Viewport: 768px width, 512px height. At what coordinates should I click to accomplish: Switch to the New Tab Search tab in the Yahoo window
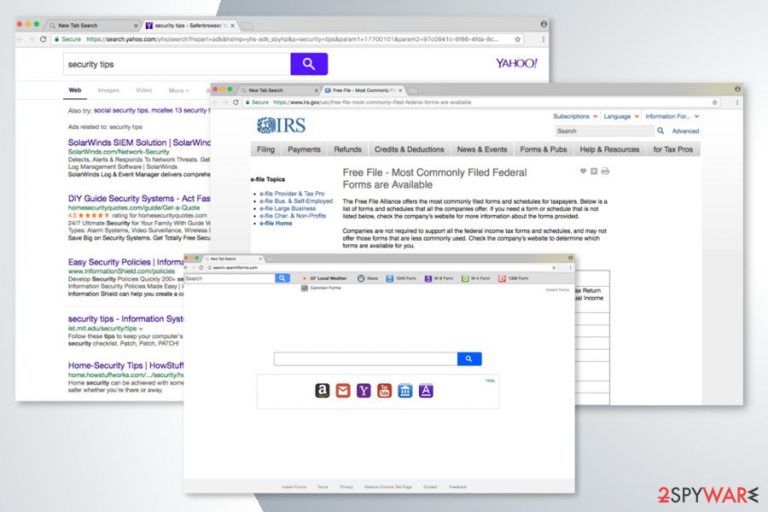(93, 25)
